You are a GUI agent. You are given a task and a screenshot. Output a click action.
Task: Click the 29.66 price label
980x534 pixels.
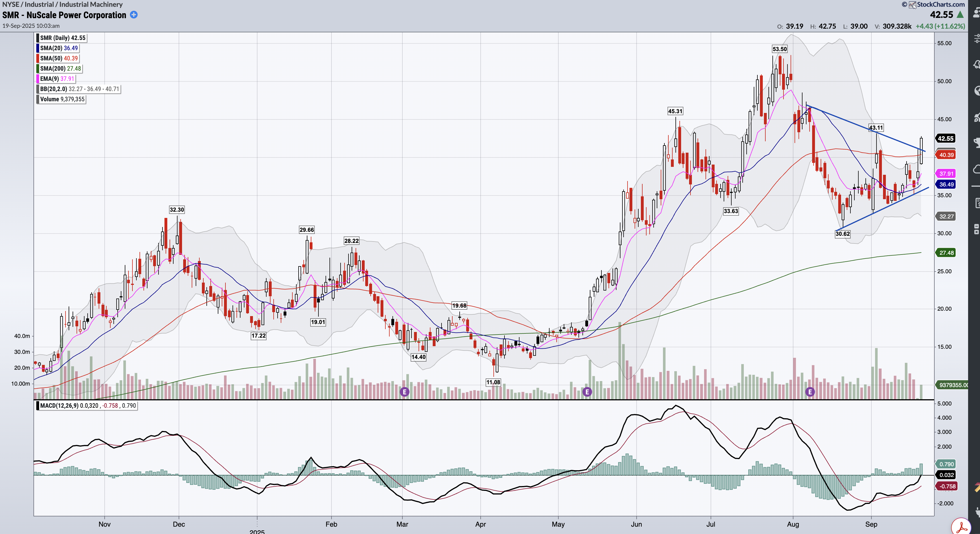[307, 230]
